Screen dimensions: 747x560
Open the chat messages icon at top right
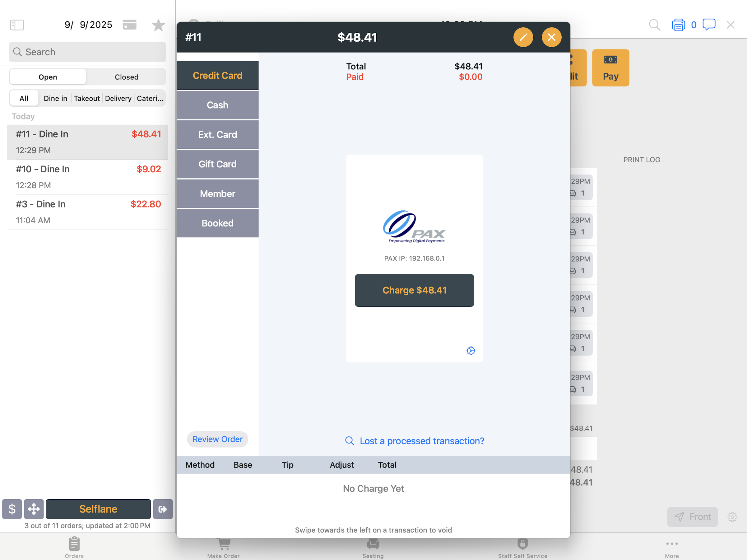(708, 25)
